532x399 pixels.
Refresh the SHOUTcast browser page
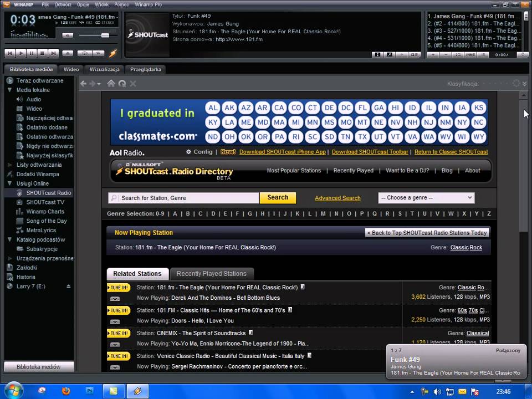pyautogui.click(x=122, y=84)
